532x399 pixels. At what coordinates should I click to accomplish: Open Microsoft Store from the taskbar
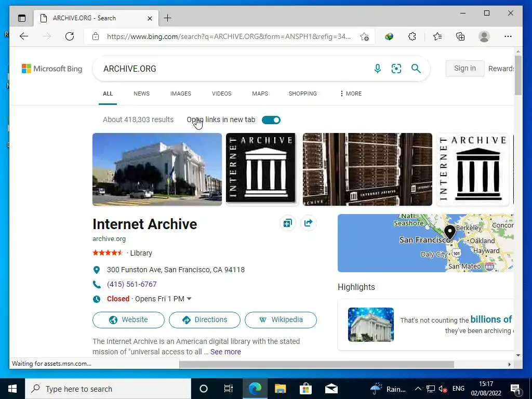(305, 389)
